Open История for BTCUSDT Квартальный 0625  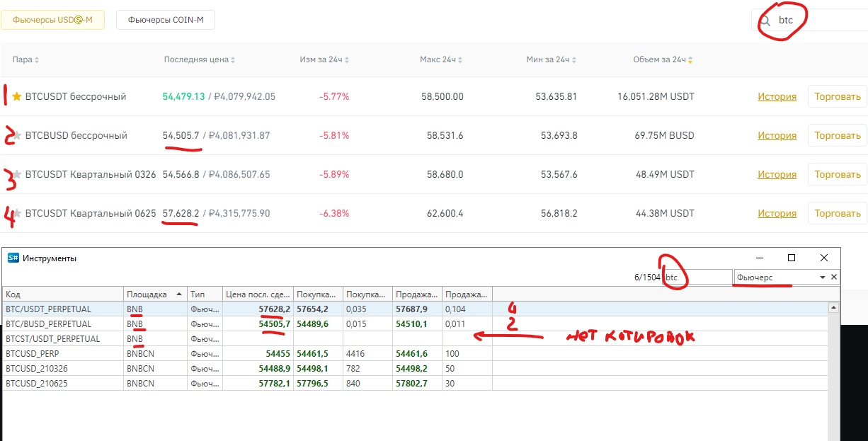[777, 213]
